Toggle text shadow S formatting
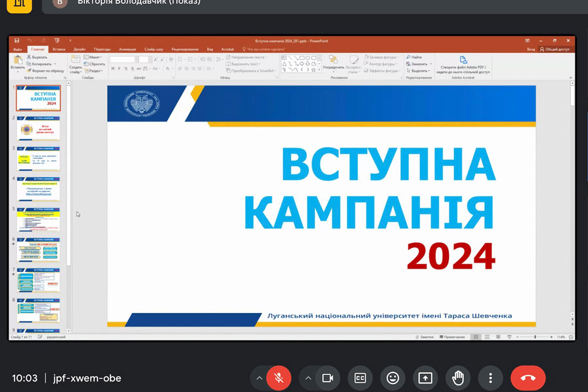The image size is (588, 392). click(133, 69)
